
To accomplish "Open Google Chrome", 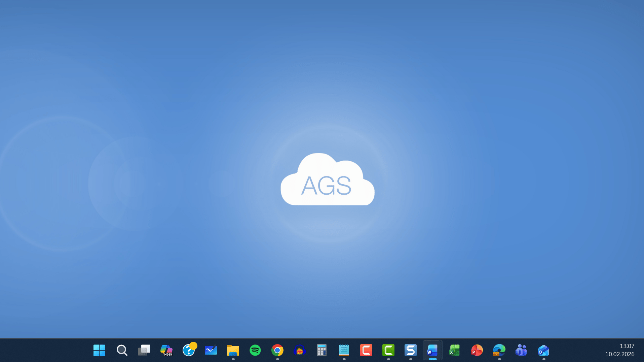I will click(x=277, y=350).
